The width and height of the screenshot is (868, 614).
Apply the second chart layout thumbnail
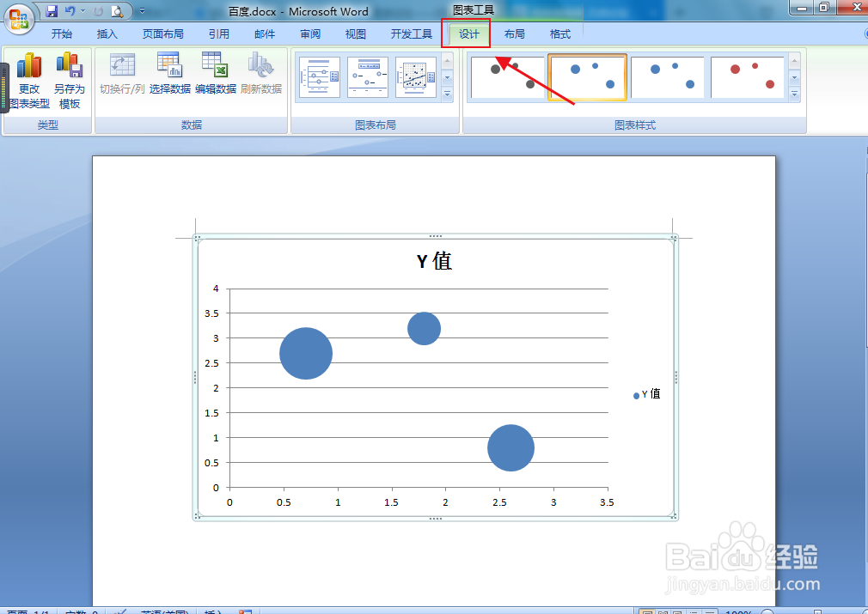tap(368, 77)
